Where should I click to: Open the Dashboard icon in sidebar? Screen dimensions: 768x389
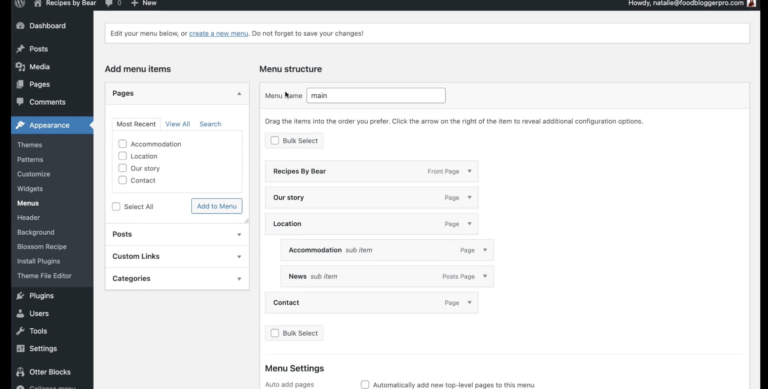(x=20, y=26)
